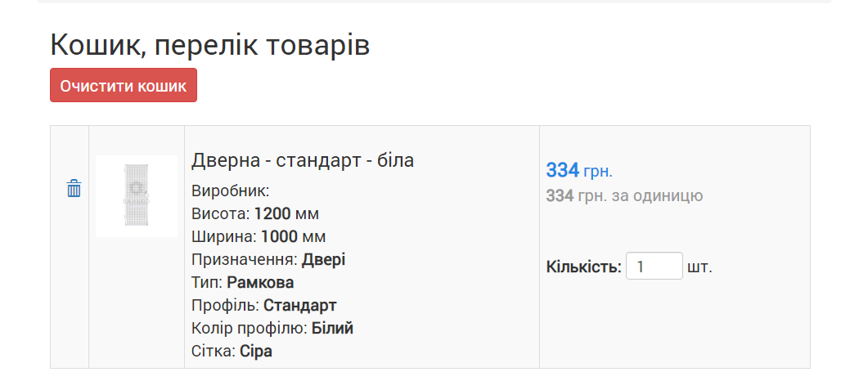Focus the Кількість quantity input field
868x390 pixels.
click(x=654, y=266)
